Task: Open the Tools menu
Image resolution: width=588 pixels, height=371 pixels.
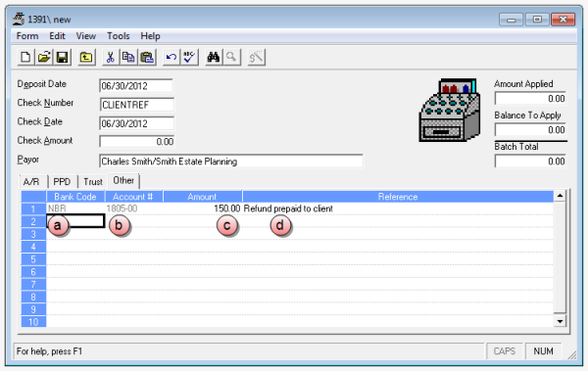Action: (x=119, y=36)
